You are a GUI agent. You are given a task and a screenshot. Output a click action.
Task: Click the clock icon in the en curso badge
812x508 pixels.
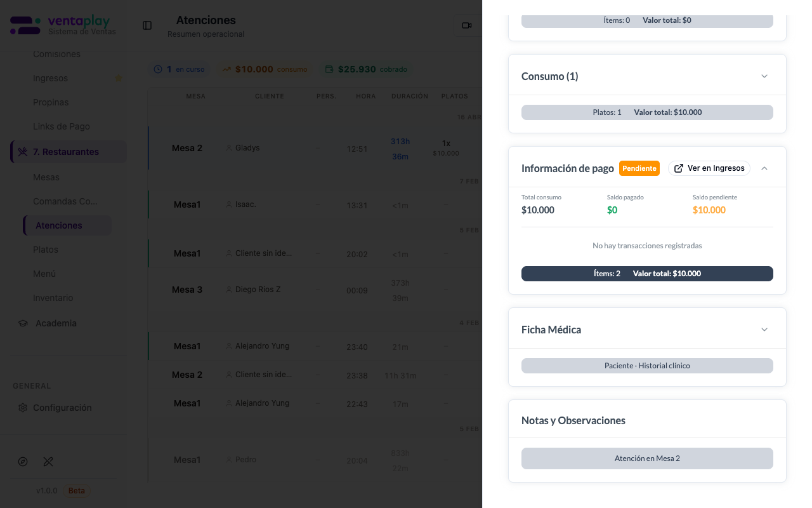[x=158, y=69]
